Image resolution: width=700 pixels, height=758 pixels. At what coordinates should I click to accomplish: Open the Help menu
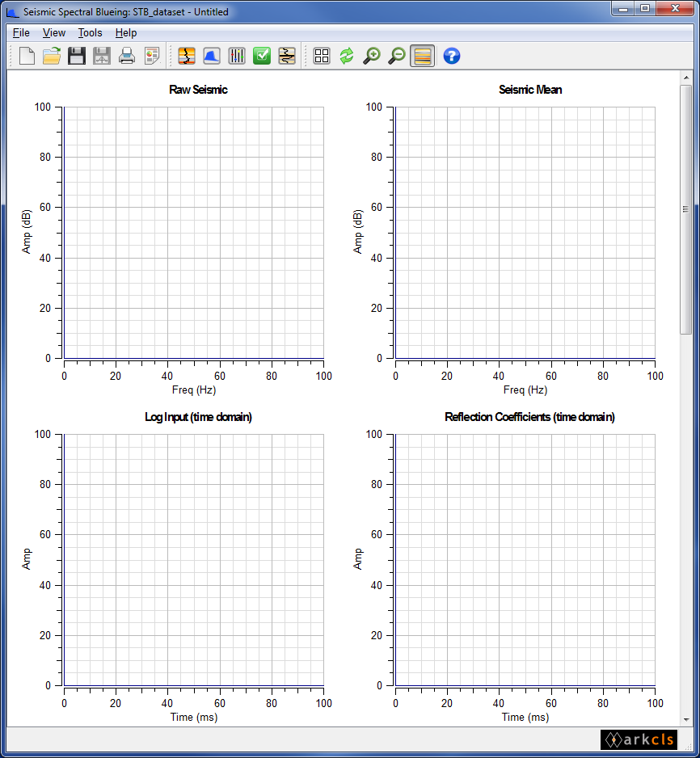125,33
